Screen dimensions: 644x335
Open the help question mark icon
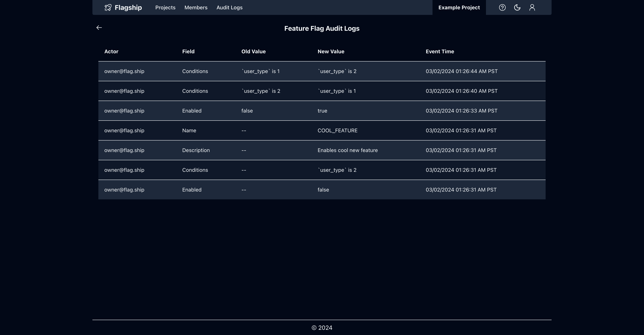coord(502,7)
